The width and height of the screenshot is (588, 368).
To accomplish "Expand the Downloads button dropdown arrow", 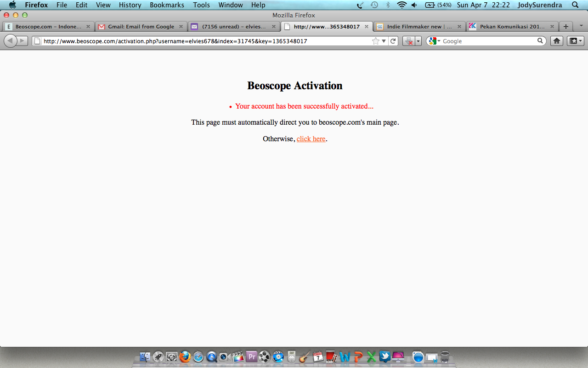I will coord(418,41).
